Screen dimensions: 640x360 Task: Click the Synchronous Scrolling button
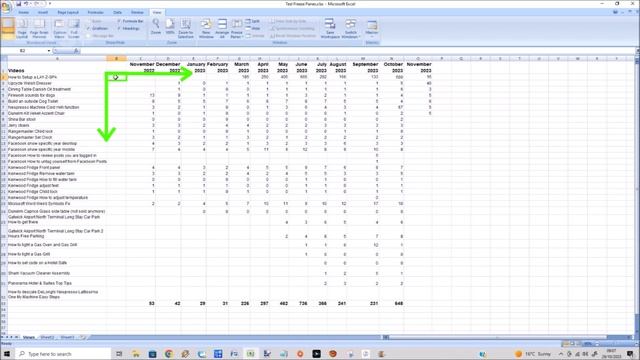coord(292,29)
